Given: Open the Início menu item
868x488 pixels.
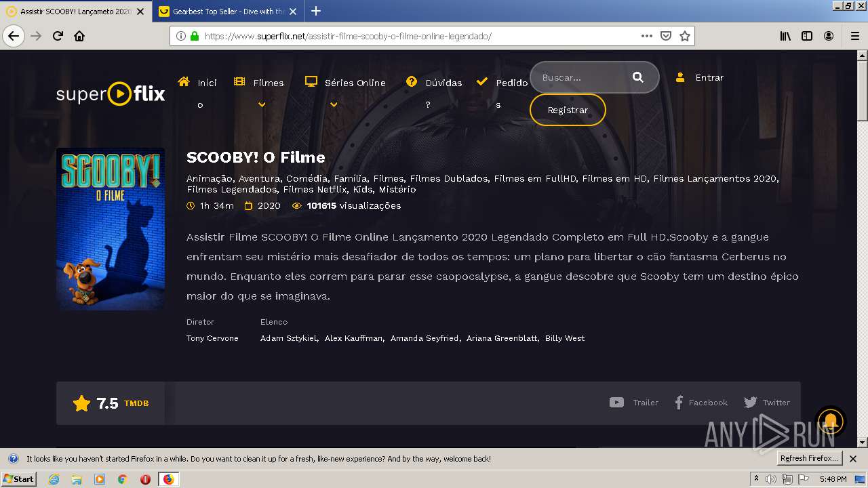Looking at the screenshot, I should click(x=198, y=93).
